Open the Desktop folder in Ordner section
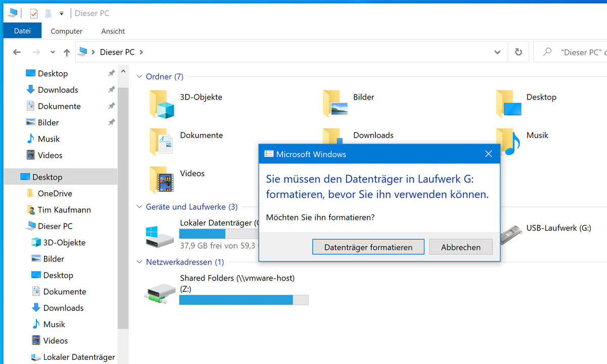The width and height of the screenshot is (607, 364). coord(508,104)
